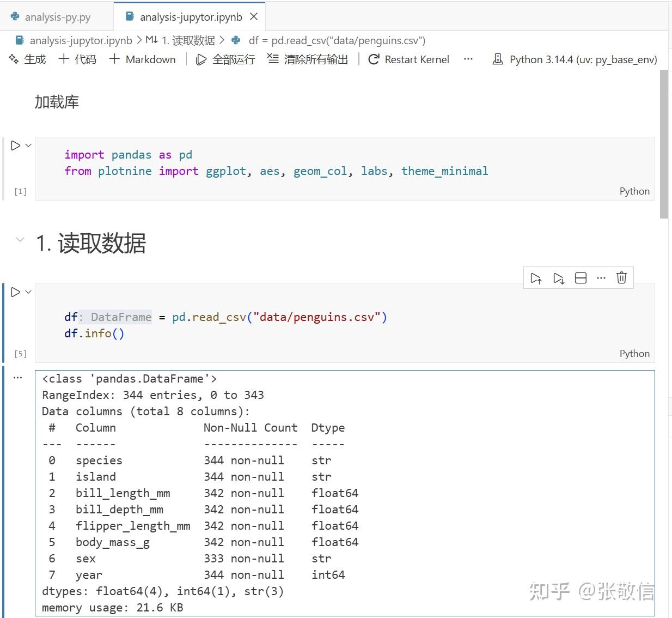
Task: Clear all outputs with 清除所有输出
Action: coord(308,59)
